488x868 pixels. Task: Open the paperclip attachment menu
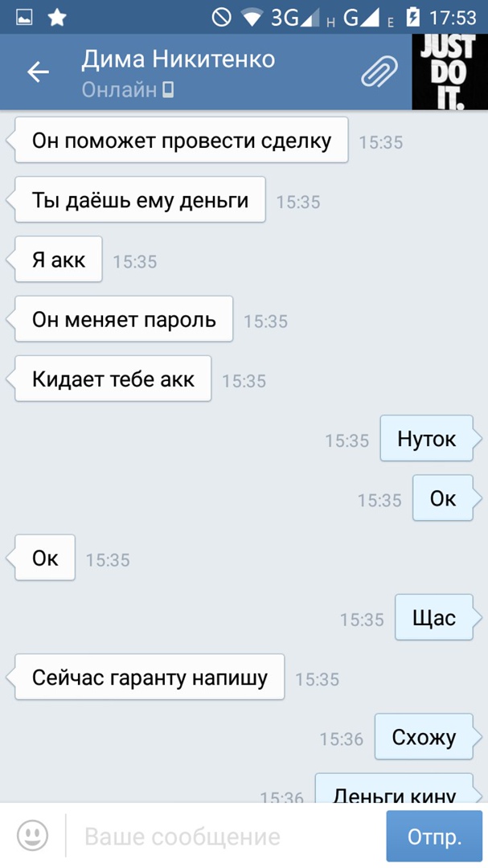click(379, 72)
